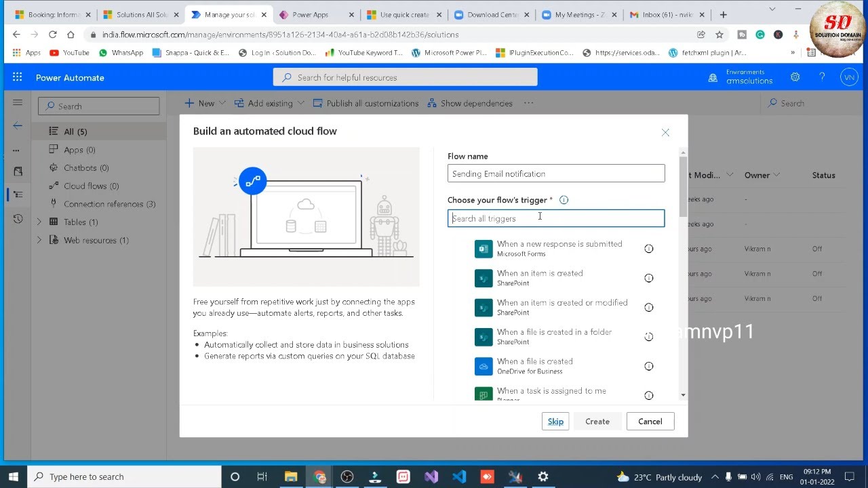Select OneDrive for Business file created trigger
This screenshot has width=868, height=488.
click(557, 366)
